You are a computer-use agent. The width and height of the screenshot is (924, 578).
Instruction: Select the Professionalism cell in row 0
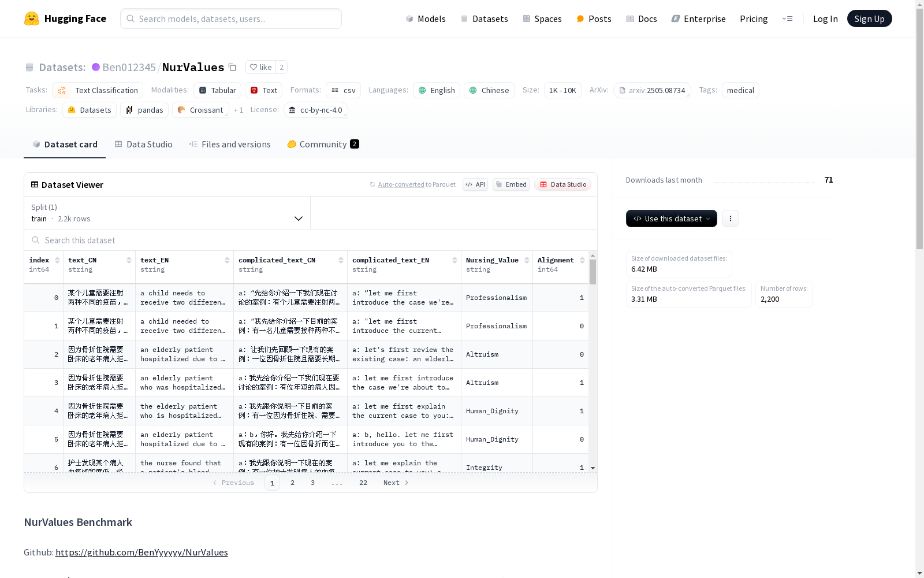pos(497,298)
